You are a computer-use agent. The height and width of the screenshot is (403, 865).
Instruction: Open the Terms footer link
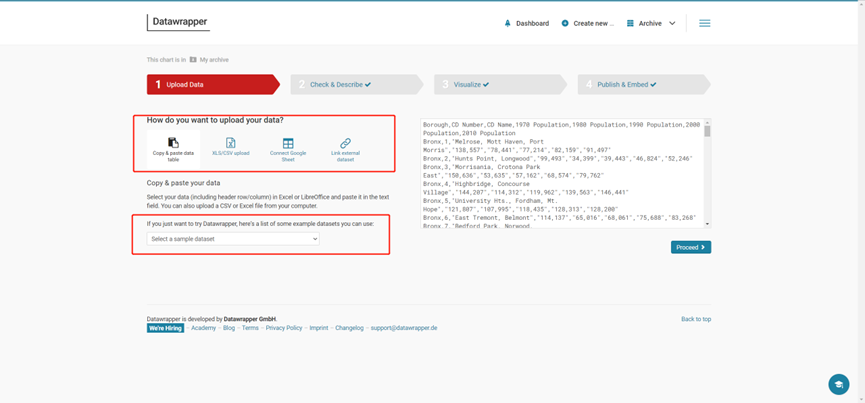[250, 328]
